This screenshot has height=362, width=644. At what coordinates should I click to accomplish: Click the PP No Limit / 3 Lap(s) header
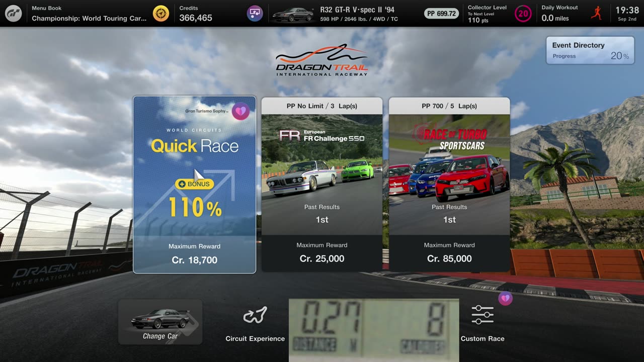tap(322, 106)
